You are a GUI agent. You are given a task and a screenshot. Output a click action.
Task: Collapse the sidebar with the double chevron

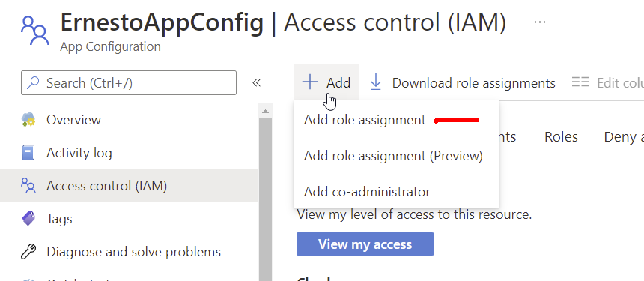(256, 83)
